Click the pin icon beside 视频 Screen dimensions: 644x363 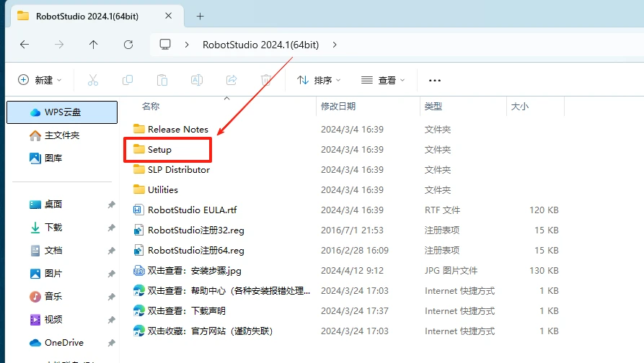[111, 319]
